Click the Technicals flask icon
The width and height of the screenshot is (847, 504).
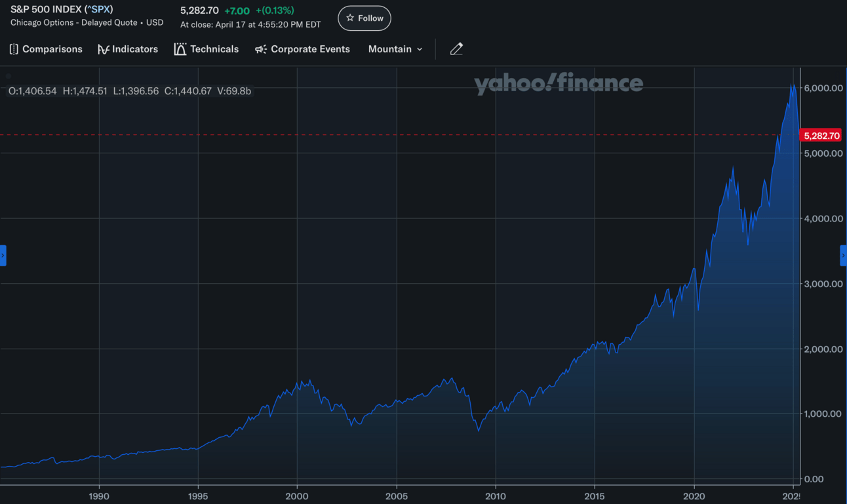click(x=180, y=49)
